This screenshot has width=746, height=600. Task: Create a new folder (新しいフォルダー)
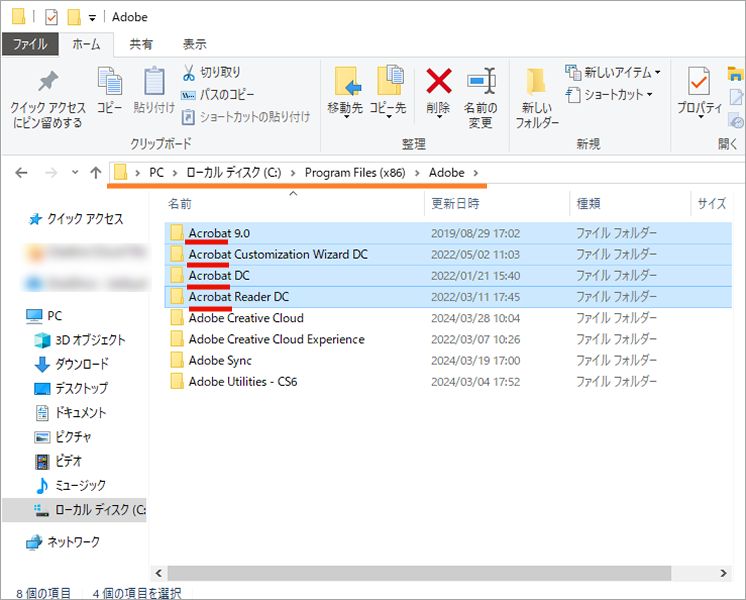point(537,98)
